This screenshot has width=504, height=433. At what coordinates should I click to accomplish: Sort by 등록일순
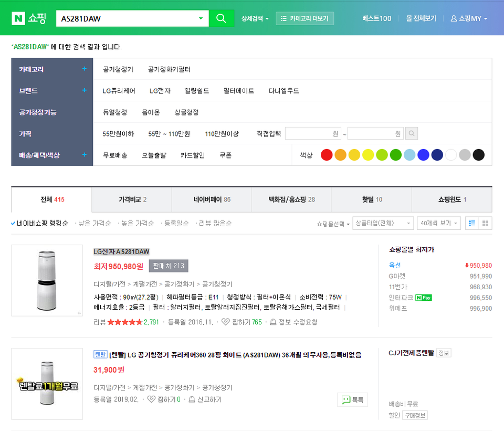click(x=175, y=223)
